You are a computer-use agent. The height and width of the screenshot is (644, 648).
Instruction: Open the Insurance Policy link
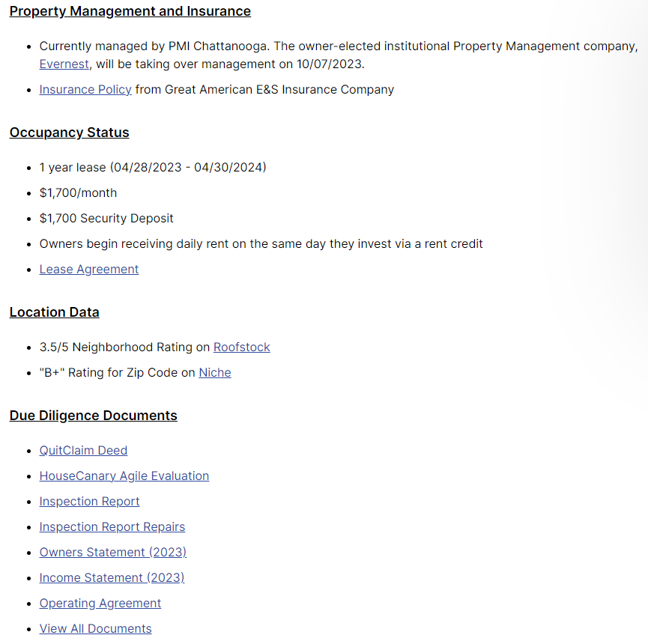[x=85, y=90]
